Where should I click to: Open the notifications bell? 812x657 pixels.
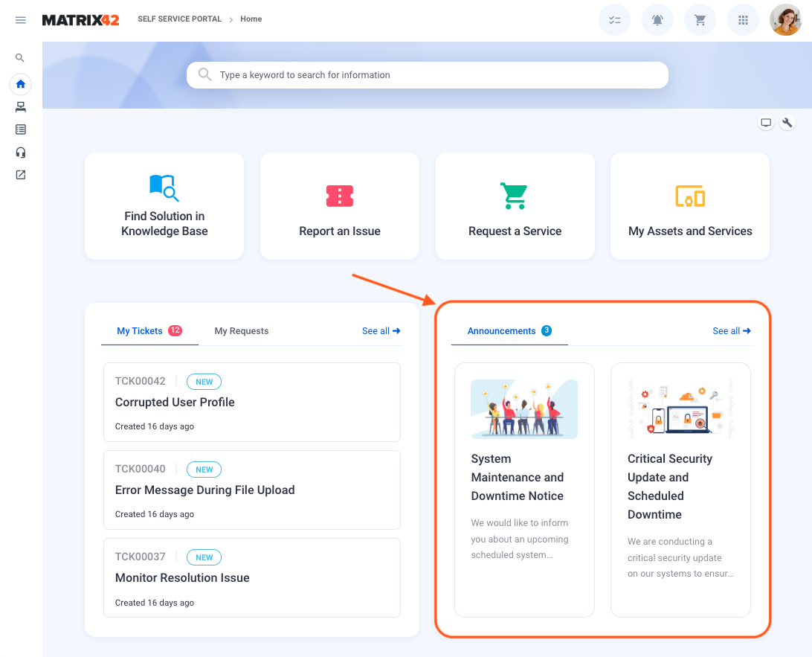pos(657,20)
